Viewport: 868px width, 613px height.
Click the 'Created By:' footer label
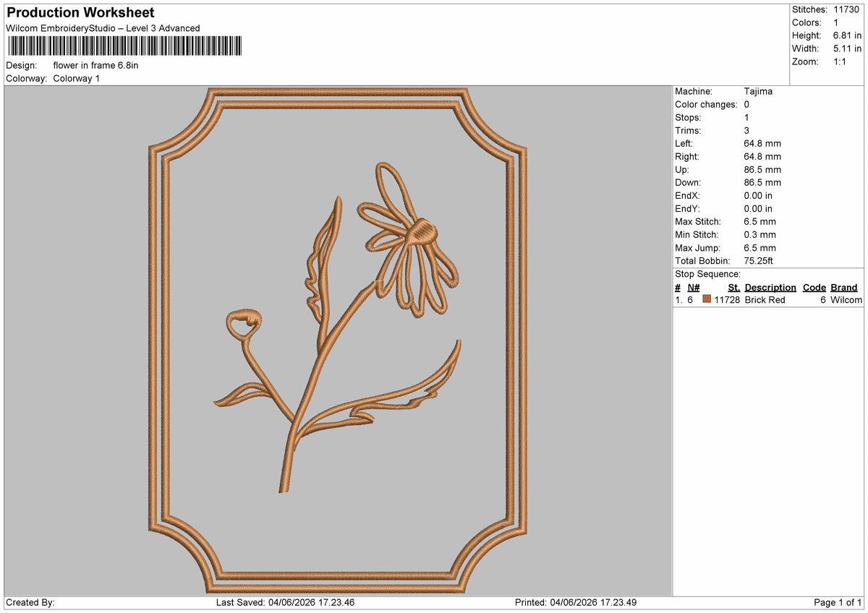click(30, 602)
